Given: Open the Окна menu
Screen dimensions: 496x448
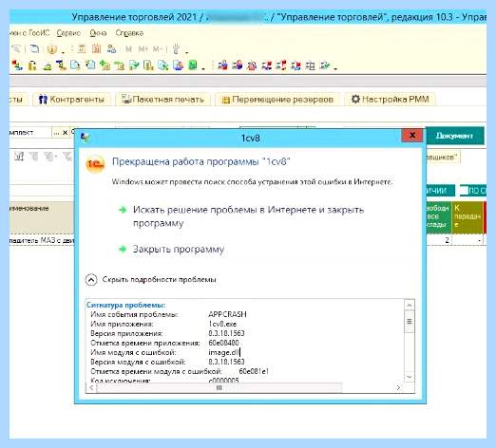Looking at the screenshot, I should pyautogui.click(x=98, y=33).
